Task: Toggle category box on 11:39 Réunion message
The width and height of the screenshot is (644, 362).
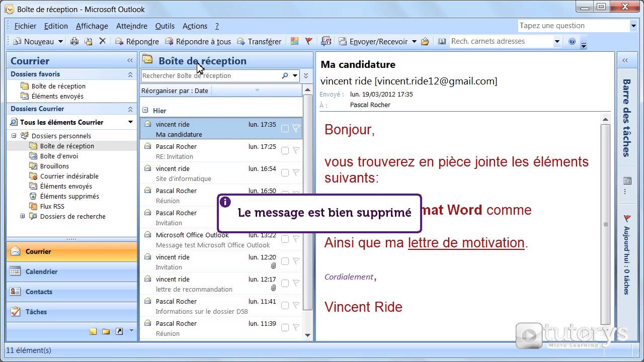Action: [x=285, y=327]
